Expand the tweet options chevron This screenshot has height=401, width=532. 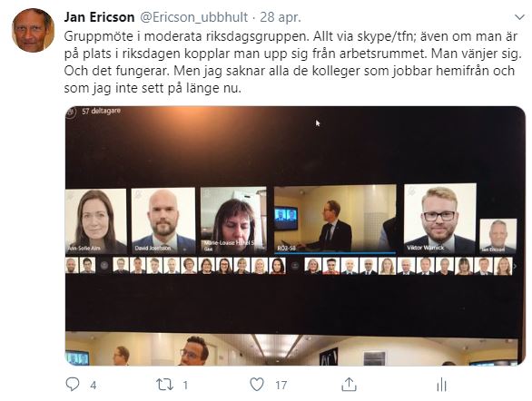(x=519, y=17)
